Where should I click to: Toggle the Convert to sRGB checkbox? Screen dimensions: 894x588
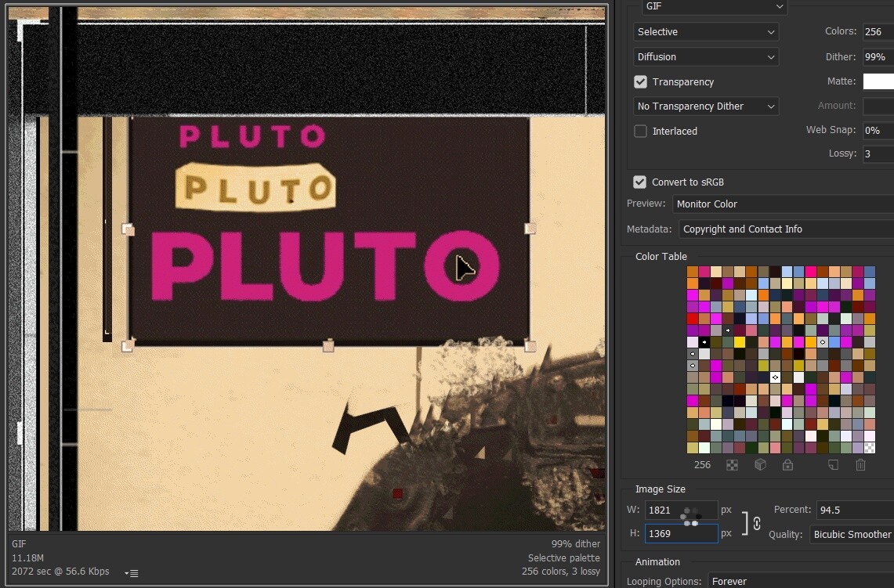(639, 182)
